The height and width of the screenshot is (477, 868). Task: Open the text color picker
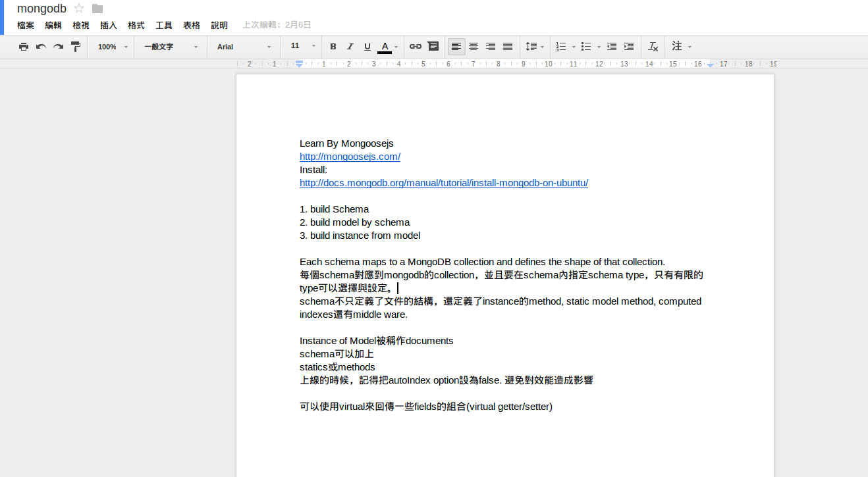387,47
